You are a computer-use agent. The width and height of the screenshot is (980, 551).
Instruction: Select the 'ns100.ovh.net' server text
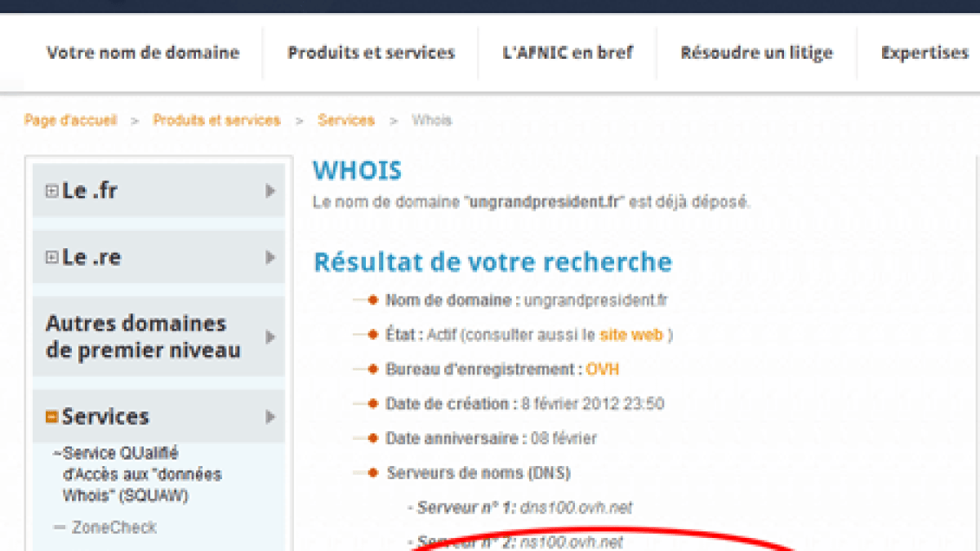[x=572, y=542]
